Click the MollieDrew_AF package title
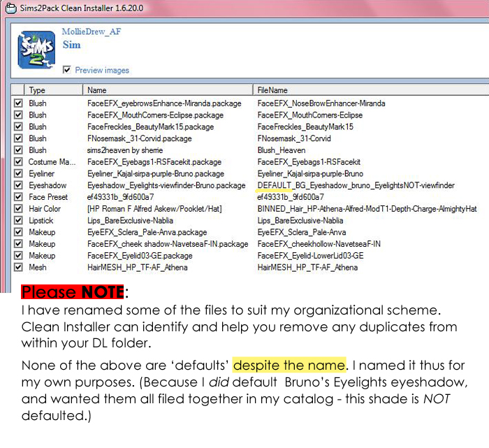 (x=92, y=31)
